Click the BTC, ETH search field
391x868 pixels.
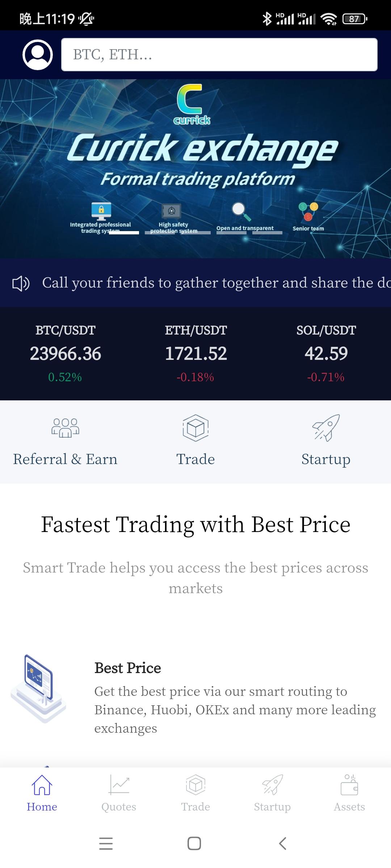(x=219, y=55)
